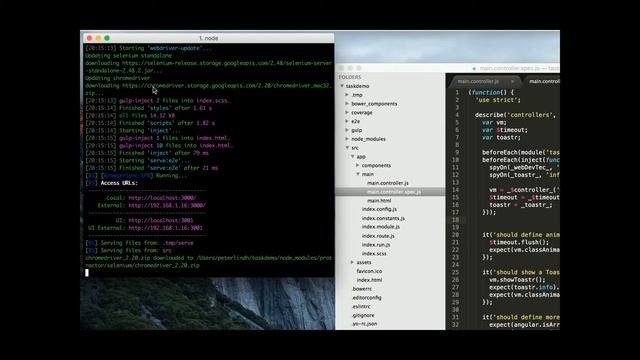Viewport: 640px width, 360px height.
Task: Place cursor on 'use strict' line
Action: tap(498, 100)
